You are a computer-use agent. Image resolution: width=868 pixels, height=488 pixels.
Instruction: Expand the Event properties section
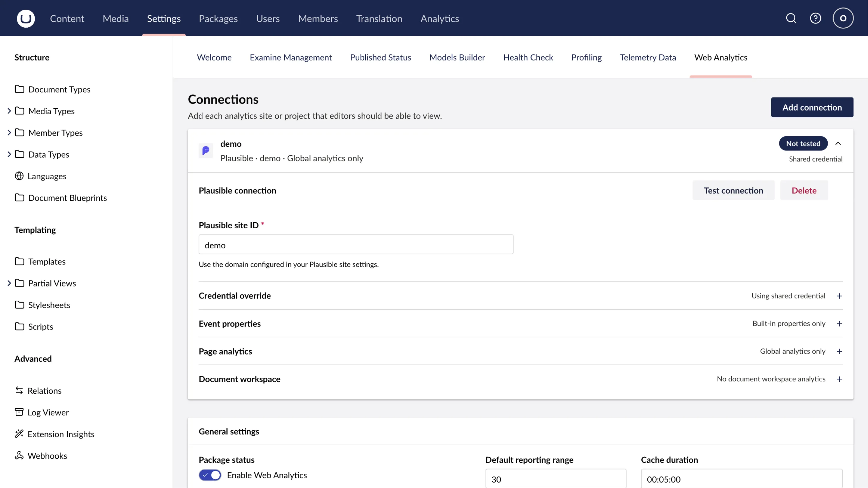tap(839, 324)
